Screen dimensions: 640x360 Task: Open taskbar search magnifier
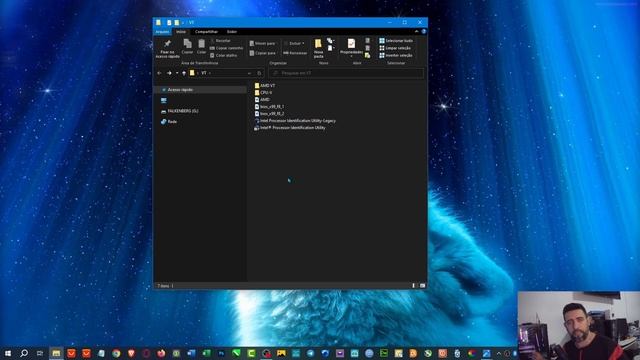click(24, 353)
